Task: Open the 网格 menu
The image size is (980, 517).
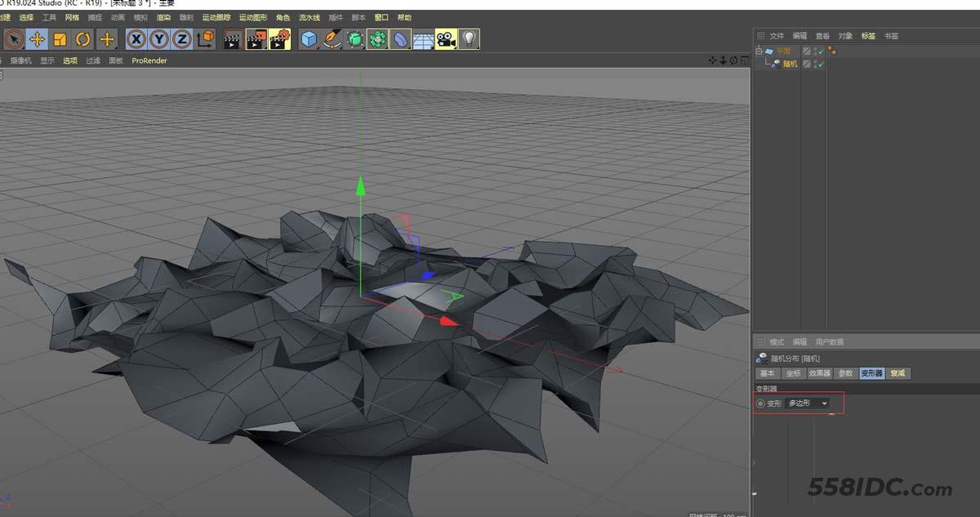Action: pyautogui.click(x=72, y=17)
